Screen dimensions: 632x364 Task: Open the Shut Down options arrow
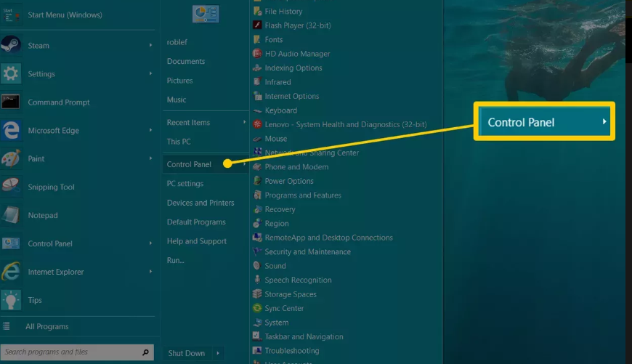(218, 353)
